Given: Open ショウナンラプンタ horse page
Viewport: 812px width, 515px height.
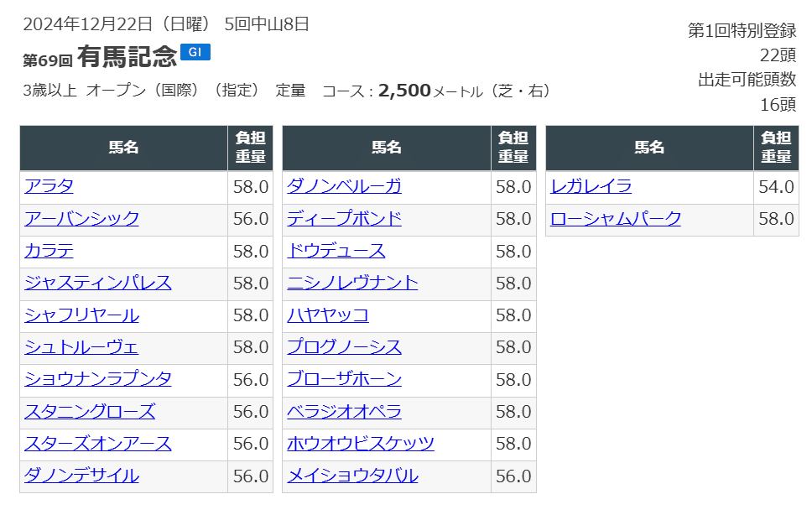Looking at the screenshot, I should 98,379.
